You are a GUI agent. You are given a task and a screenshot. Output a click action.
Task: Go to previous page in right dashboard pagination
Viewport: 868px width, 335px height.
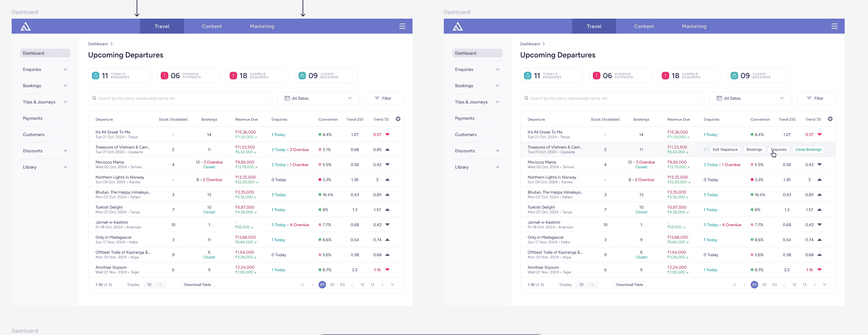[x=744, y=285]
